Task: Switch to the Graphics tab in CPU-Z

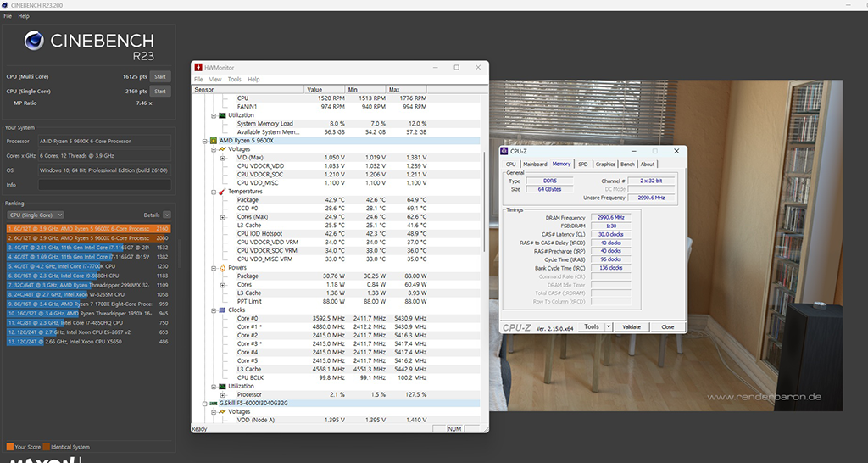Action: (605, 164)
